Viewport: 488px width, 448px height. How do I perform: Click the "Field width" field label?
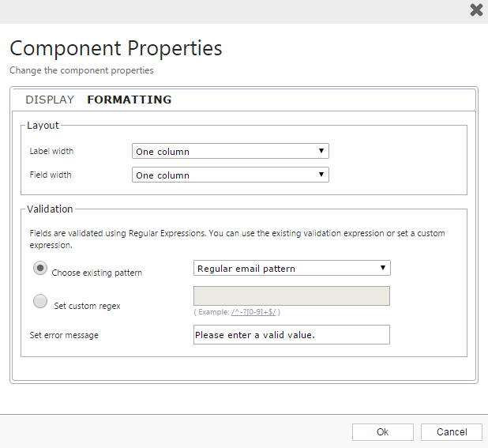[51, 175]
